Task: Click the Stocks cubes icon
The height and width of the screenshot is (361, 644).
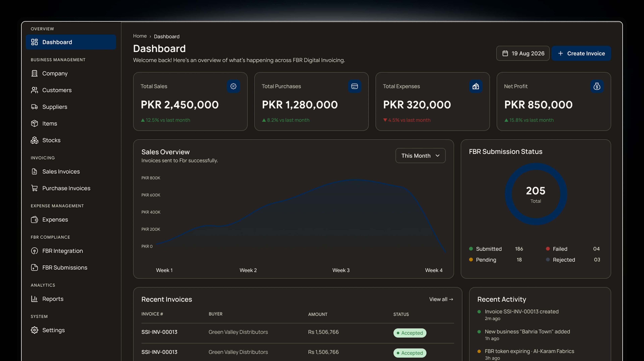Action: 34,140
